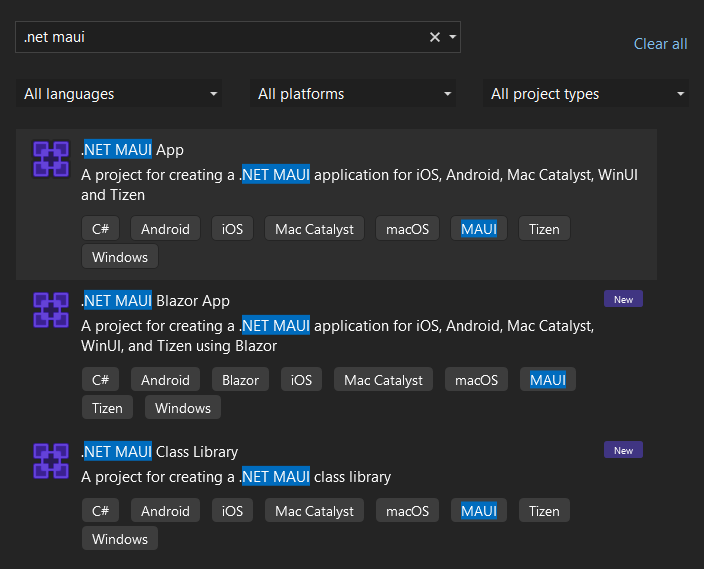Click the iOS tag under Blazor App

[301, 380]
